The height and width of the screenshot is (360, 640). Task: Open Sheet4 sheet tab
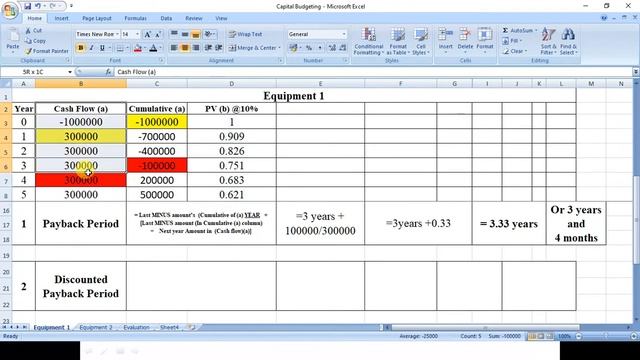169,327
